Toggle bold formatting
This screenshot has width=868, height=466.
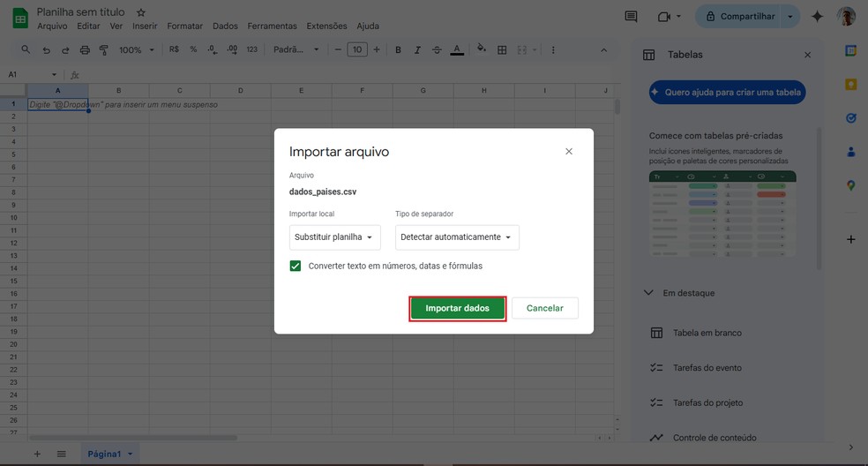398,50
